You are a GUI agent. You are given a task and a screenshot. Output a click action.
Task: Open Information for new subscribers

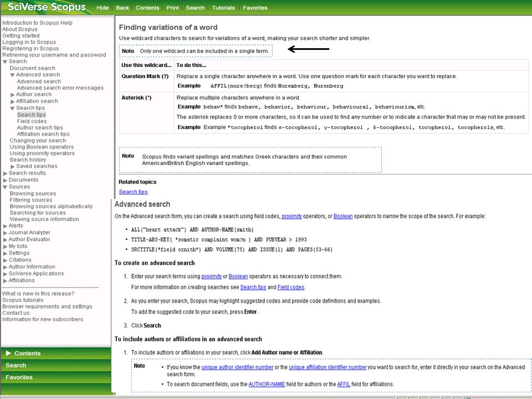pos(43,320)
